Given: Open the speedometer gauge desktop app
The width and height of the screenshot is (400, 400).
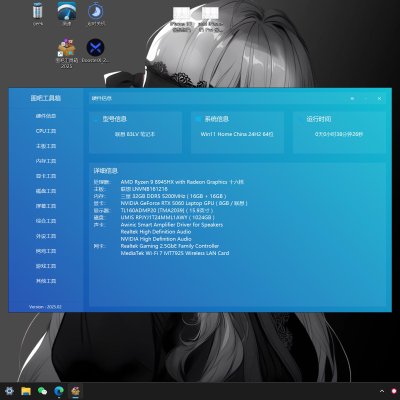Looking at the screenshot, I should 67,13.
